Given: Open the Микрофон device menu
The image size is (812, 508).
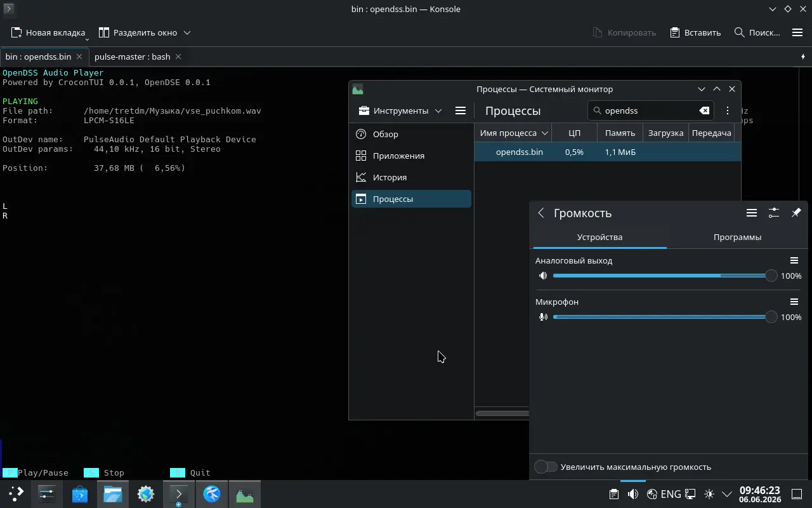Looking at the screenshot, I should [794, 302].
